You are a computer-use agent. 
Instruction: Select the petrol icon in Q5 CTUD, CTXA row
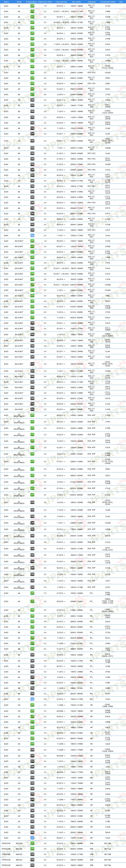(x=32, y=738)
